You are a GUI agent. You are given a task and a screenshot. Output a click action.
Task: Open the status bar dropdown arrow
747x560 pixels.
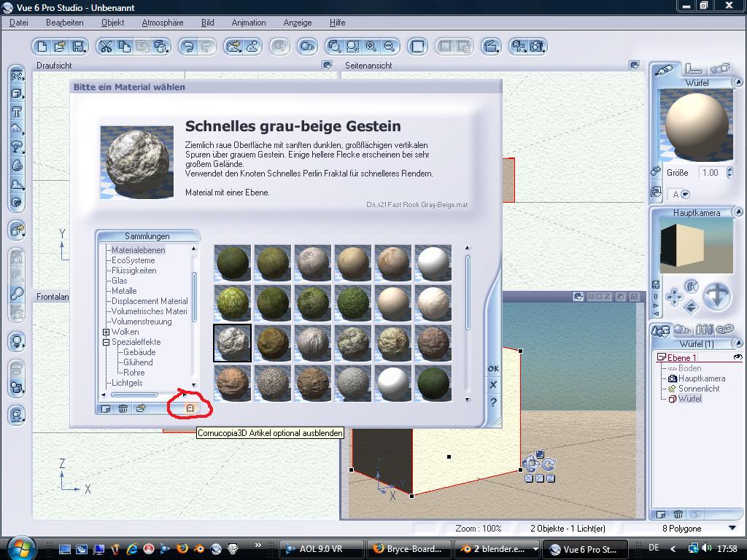(x=732, y=528)
